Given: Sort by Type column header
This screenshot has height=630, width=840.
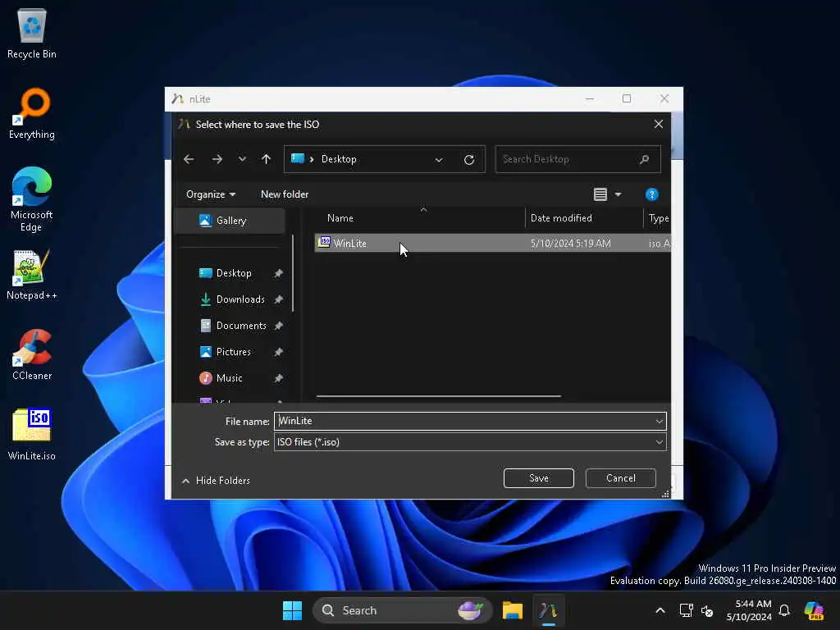Looking at the screenshot, I should tap(657, 218).
